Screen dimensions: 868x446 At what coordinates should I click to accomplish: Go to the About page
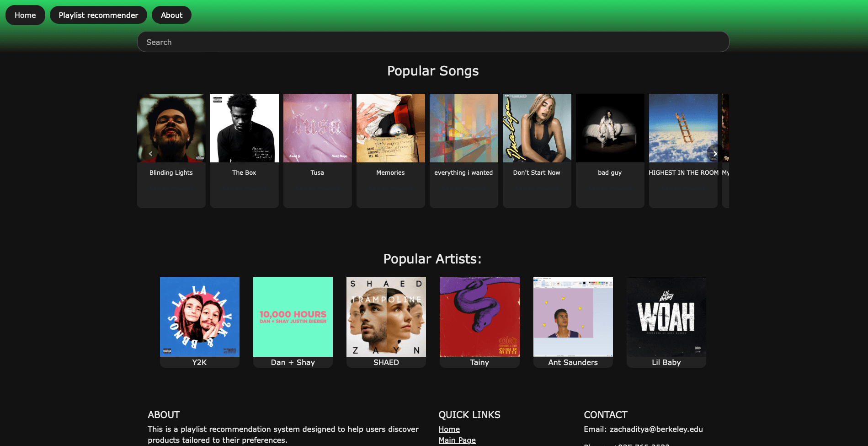171,15
